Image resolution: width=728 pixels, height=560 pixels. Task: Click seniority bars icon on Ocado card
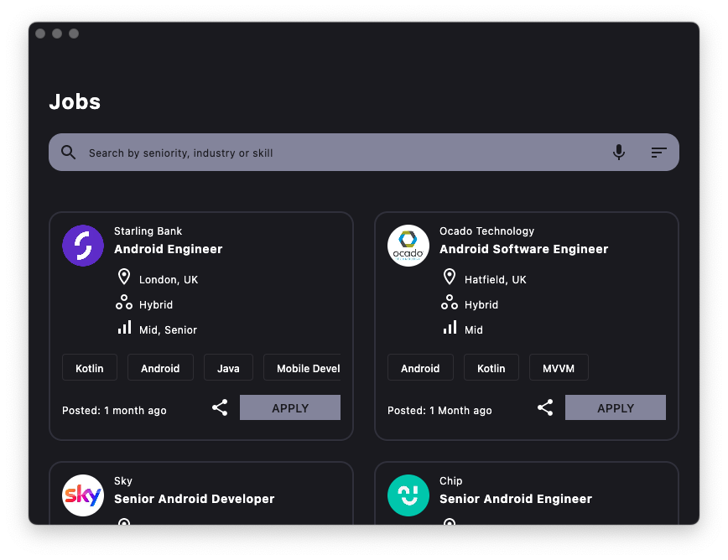pyautogui.click(x=450, y=327)
